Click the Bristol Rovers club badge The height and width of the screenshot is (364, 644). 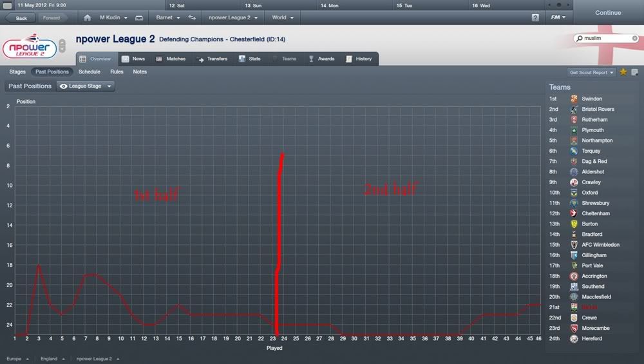pyautogui.click(x=574, y=110)
